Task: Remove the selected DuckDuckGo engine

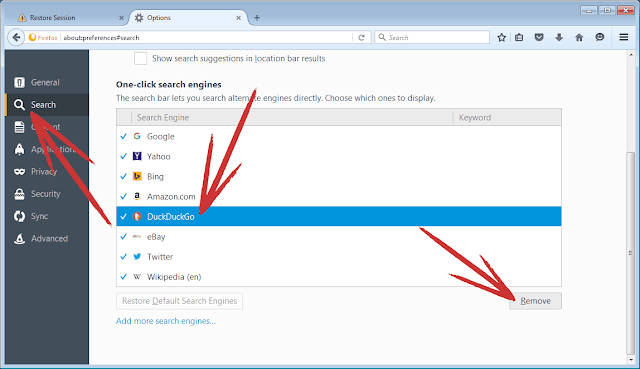Action: (535, 301)
